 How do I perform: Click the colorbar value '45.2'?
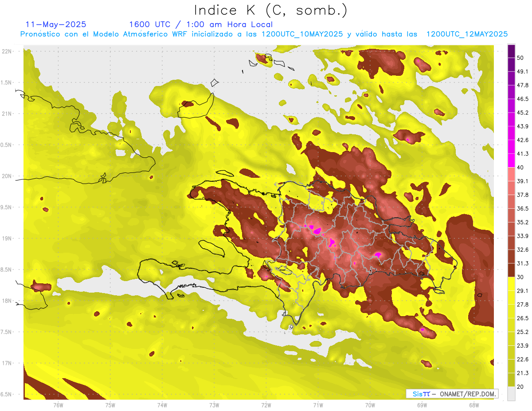coord(523,113)
